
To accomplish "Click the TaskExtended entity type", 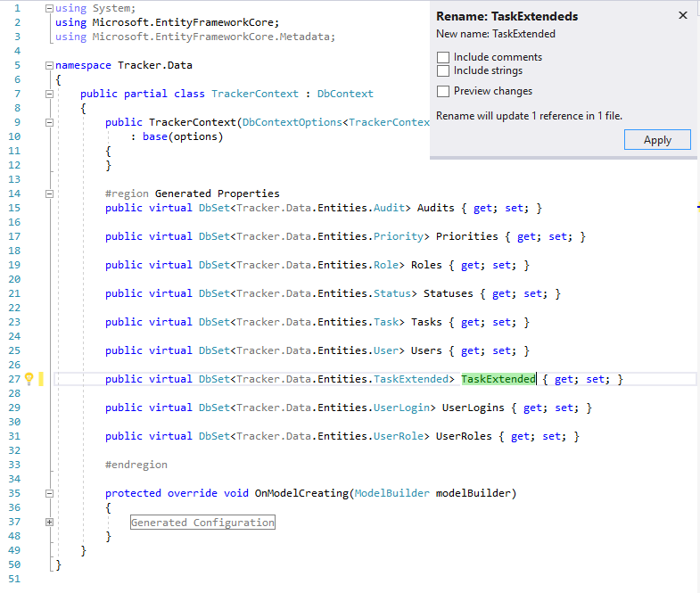I will tap(411, 379).
